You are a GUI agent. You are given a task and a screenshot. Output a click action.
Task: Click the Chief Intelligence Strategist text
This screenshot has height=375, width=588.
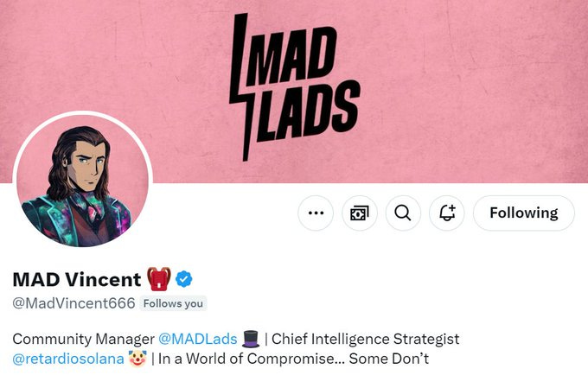point(365,339)
